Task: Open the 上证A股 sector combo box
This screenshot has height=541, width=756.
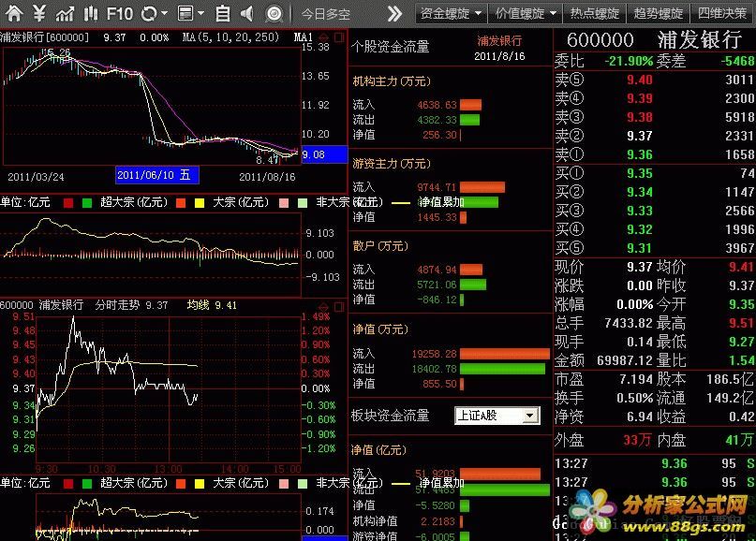Action: [x=497, y=416]
